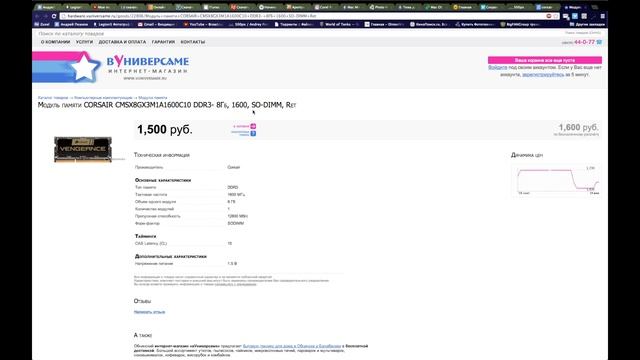The width and height of the screenshot is (640, 360).
Task: Click the зарегистрируйтесь registration link
Action: click(543, 75)
